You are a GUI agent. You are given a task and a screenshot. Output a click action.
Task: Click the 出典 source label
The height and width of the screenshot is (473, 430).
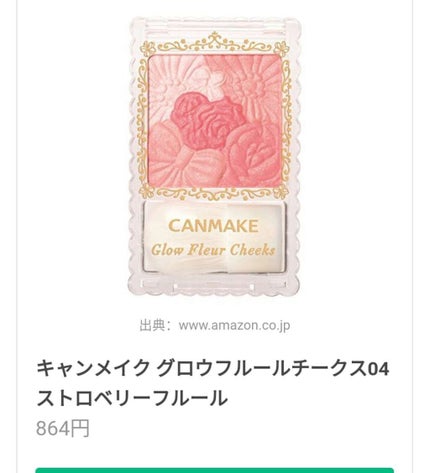tap(152, 326)
